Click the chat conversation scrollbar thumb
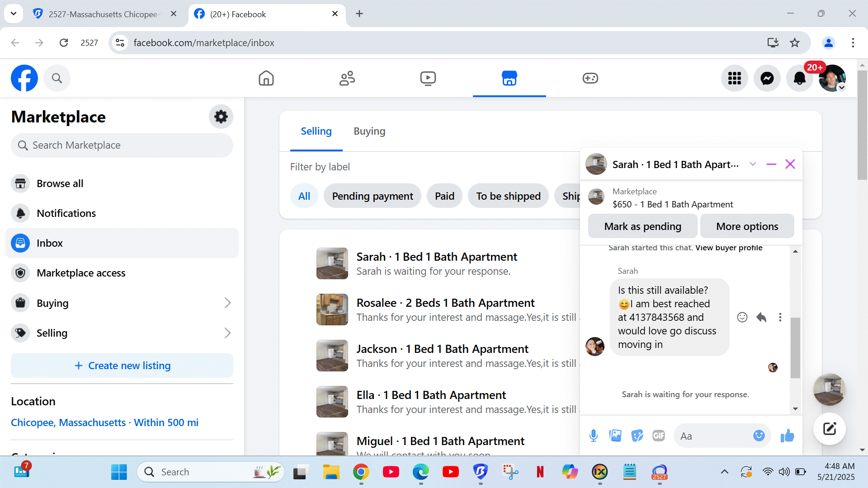868x488 pixels. tap(795, 347)
